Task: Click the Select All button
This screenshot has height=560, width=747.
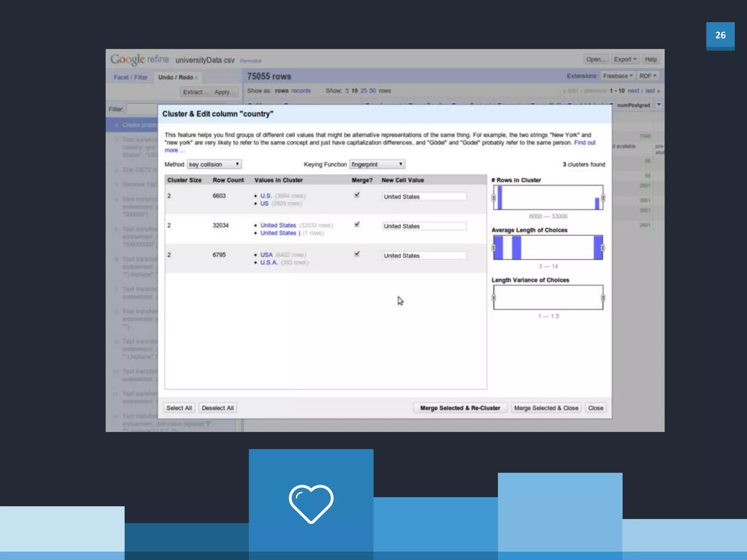Action: click(179, 408)
